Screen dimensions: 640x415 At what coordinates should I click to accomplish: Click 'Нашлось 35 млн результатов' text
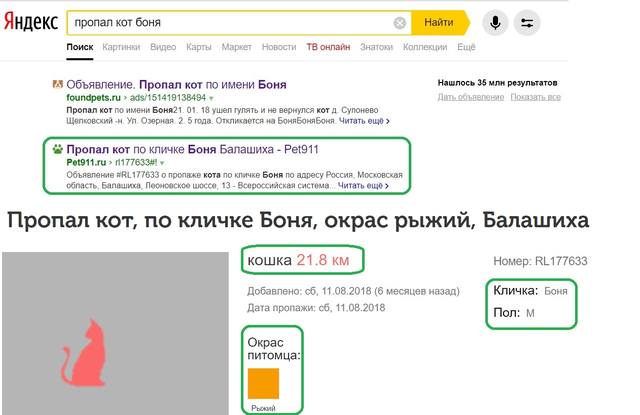tap(498, 83)
